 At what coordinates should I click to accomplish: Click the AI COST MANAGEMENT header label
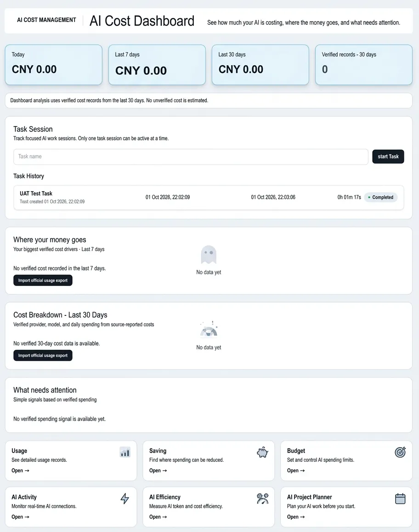[x=46, y=20]
